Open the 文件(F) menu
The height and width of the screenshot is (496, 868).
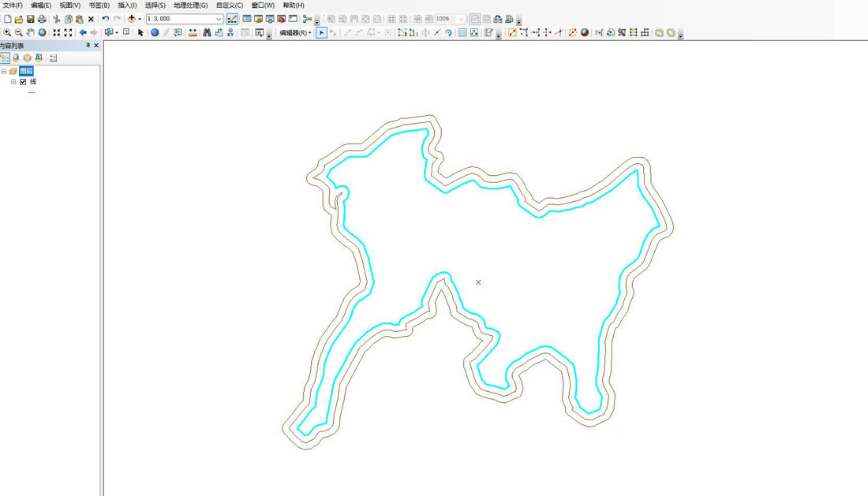click(x=12, y=6)
